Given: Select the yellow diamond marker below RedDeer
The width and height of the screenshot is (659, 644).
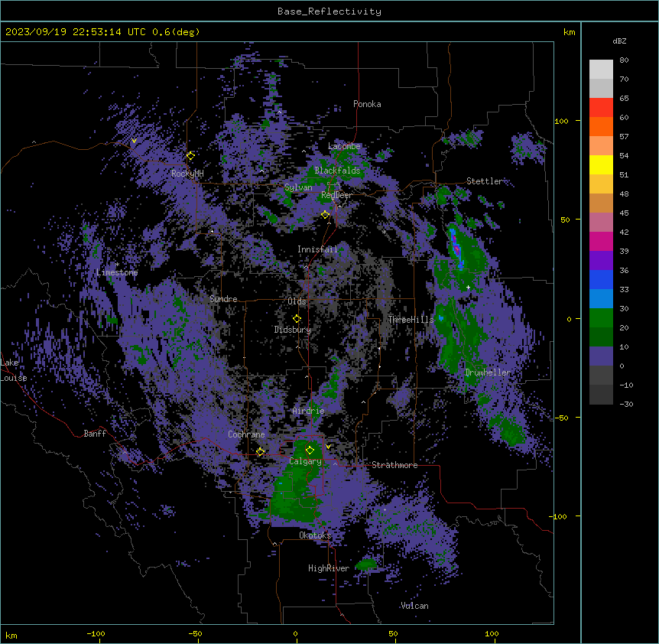Looking at the screenshot, I should (325, 215).
